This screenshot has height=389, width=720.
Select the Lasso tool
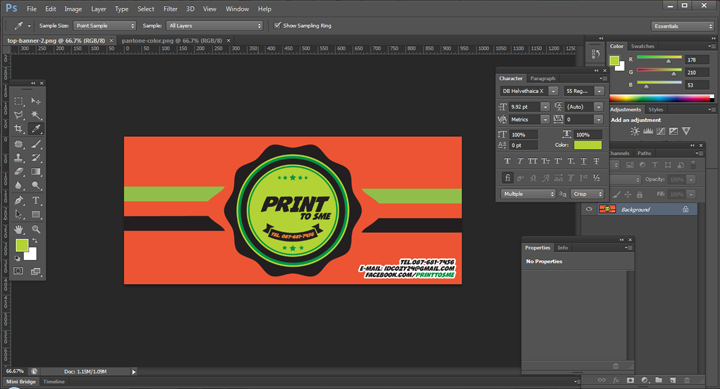18,115
